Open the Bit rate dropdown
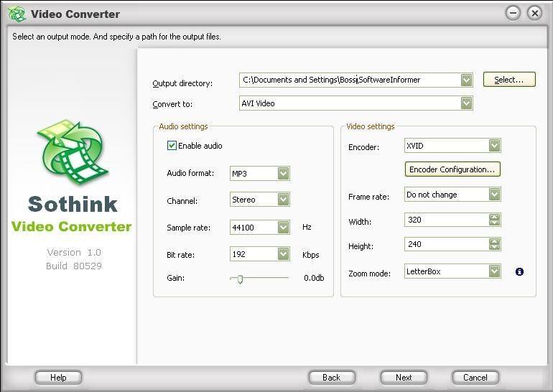This screenshot has width=553, height=392. [283, 254]
